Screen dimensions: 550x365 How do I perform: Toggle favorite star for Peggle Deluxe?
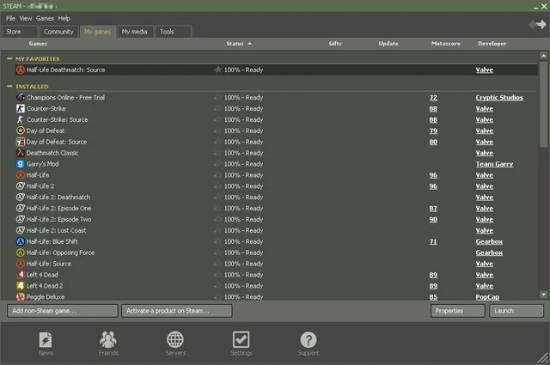point(217,297)
